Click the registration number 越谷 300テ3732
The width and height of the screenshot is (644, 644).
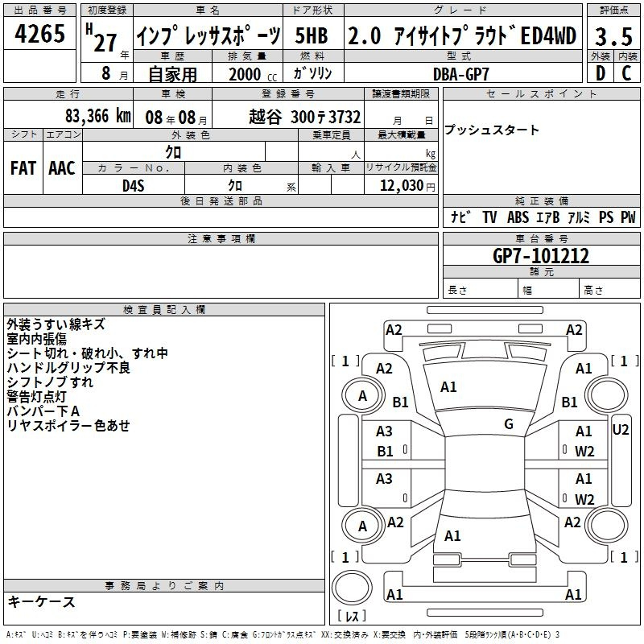tap(304, 116)
